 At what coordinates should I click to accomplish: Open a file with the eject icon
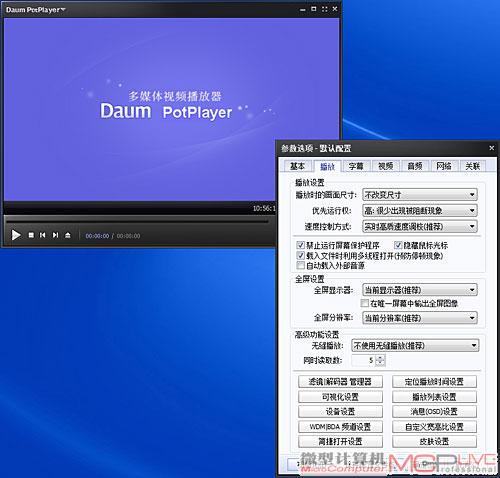tap(68, 235)
